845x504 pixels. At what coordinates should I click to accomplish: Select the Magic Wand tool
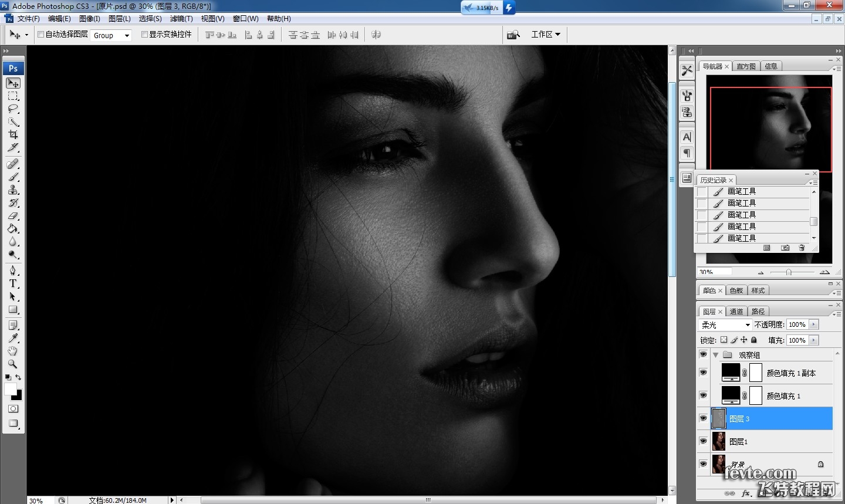tap(13, 122)
